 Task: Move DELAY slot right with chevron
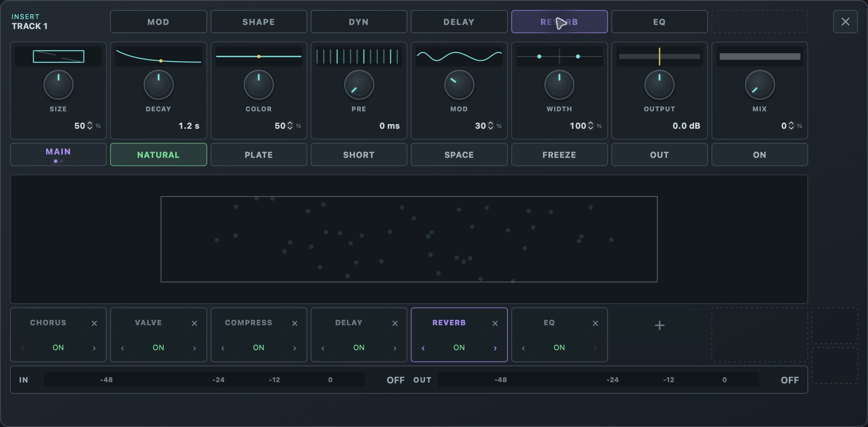pyautogui.click(x=395, y=348)
